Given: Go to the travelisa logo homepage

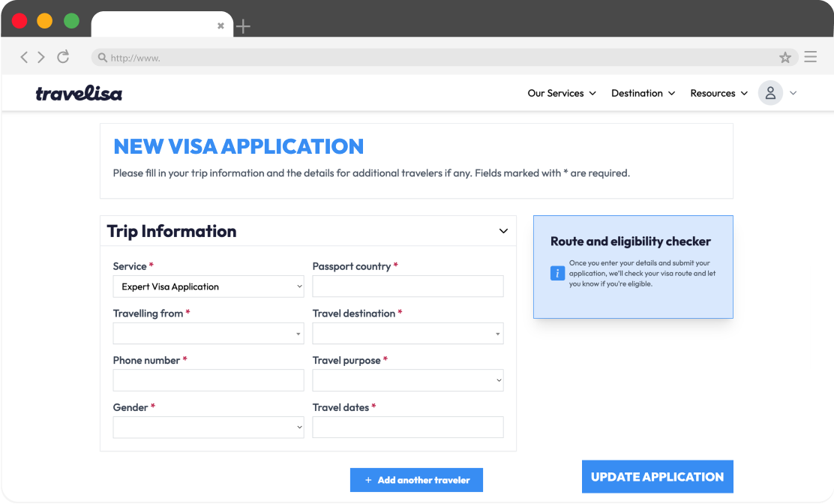Looking at the screenshot, I should point(79,94).
